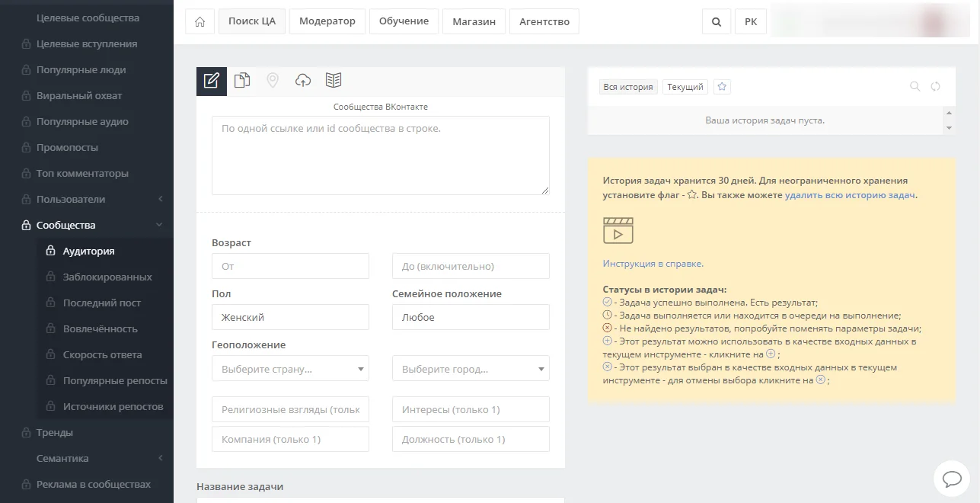Open the Модератор top menu tab
The width and height of the screenshot is (980, 503).
[x=327, y=21]
